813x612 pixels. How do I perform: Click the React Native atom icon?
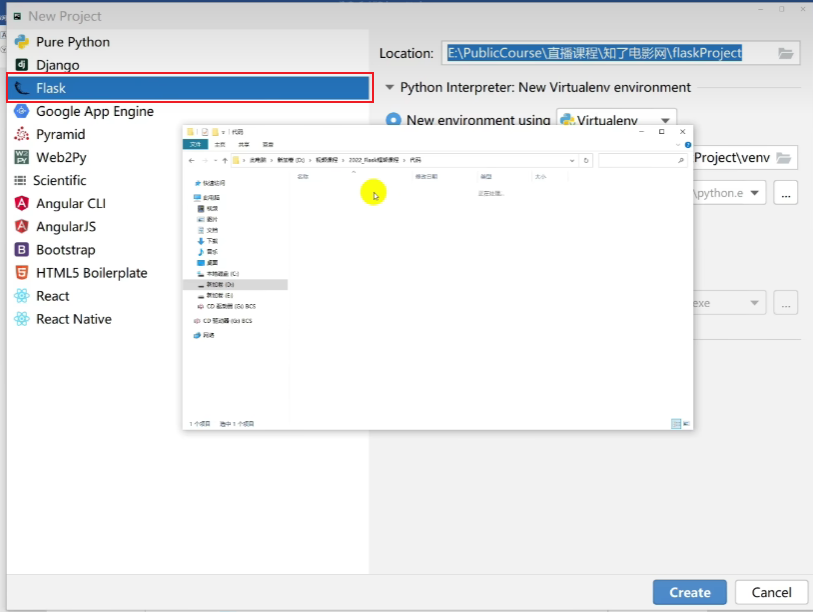pyautogui.click(x=21, y=319)
